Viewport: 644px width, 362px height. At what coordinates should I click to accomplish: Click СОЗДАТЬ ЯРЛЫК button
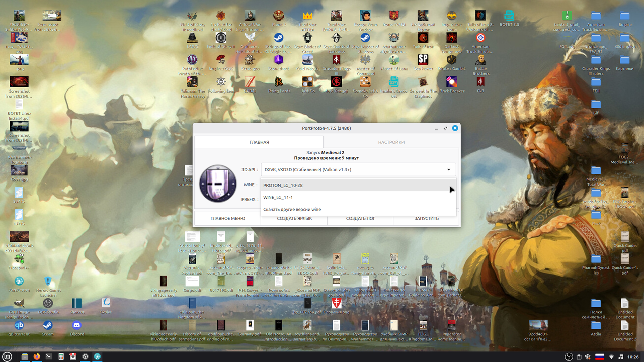click(x=294, y=218)
